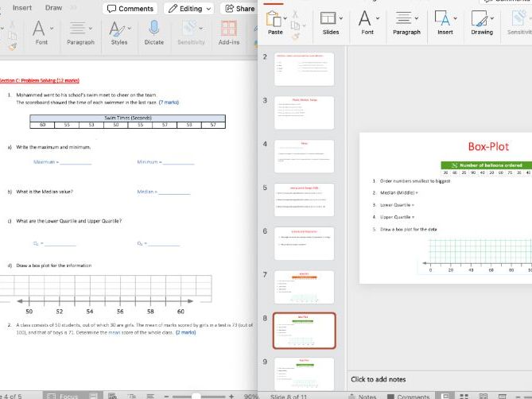Show more Word ribbon tabs chevron
The height and width of the screenshot is (399, 532).
(x=73, y=8)
